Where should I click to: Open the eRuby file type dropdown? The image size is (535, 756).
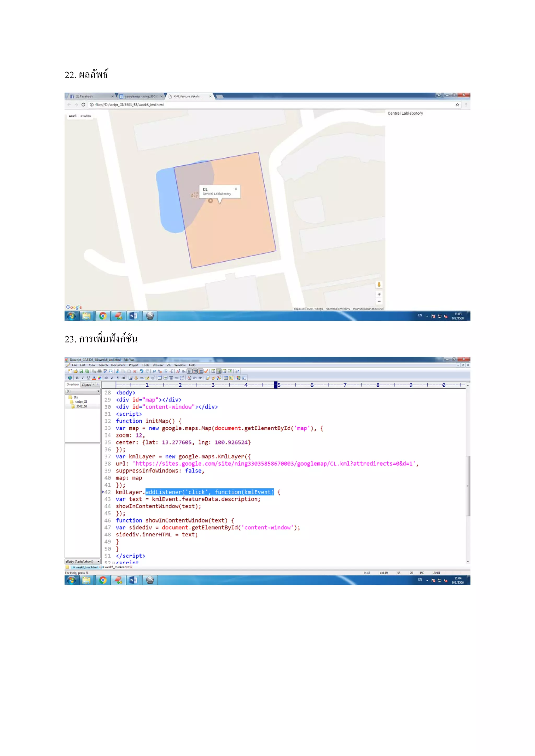[98, 562]
